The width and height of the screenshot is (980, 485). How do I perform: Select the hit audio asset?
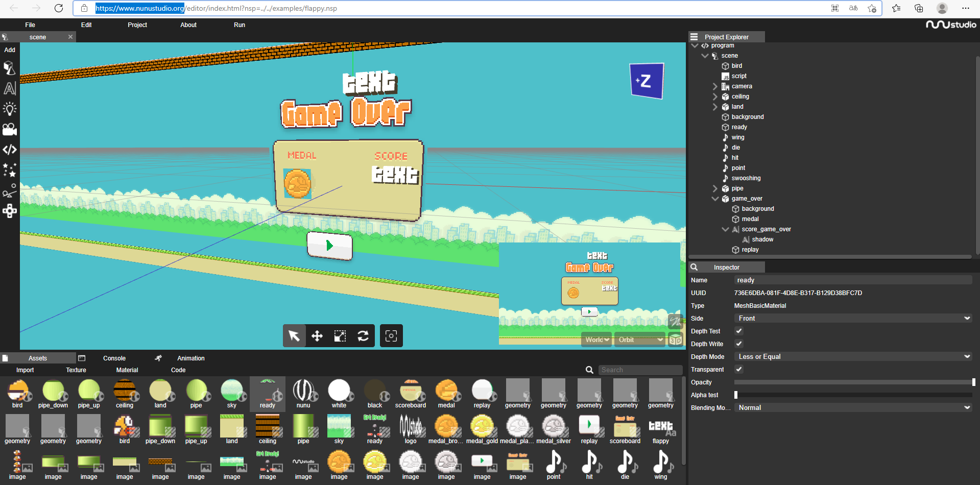589,465
